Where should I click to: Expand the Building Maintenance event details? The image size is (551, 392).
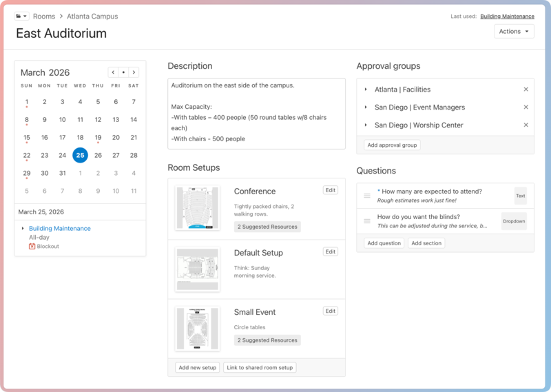pyautogui.click(x=23, y=229)
